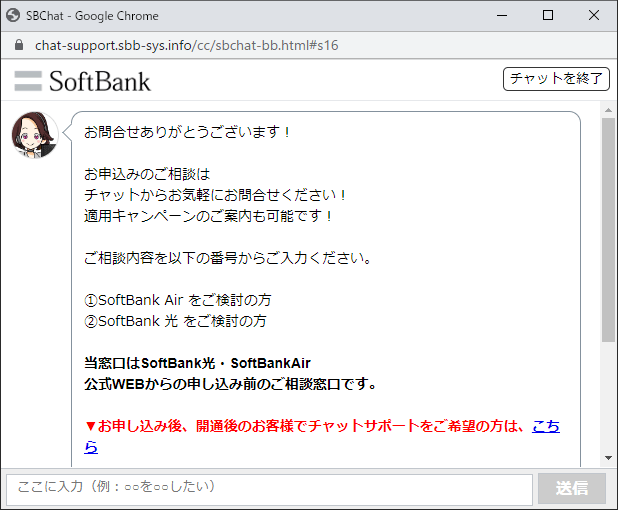Screen dimensions: 618x510
Task: Maximize the SBChat Chrome window
Action: [x=548, y=15]
